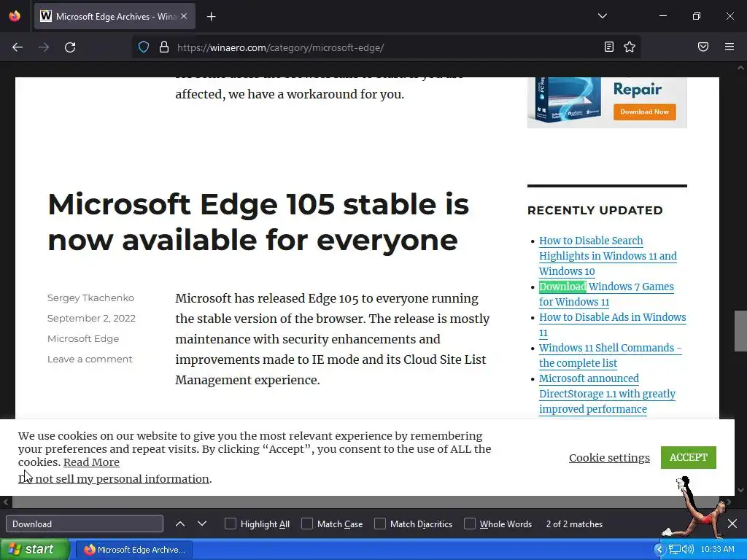Open Cookie settings
Viewport: 747px width, 560px height.
click(x=609, y=458)
